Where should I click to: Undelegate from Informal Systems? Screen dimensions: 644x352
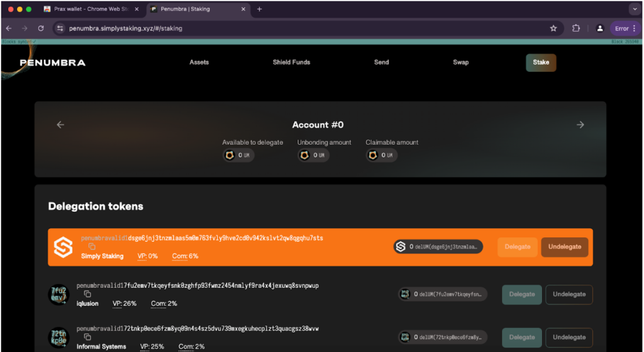point(569,337)
